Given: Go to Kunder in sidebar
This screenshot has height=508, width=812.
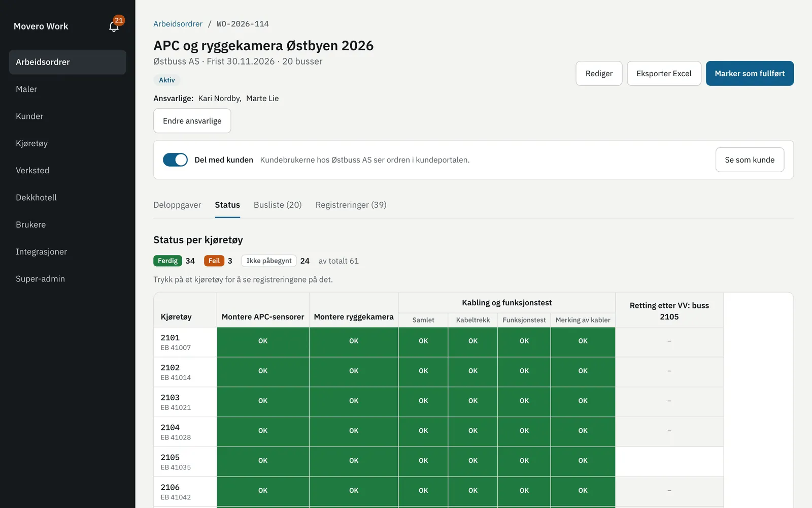Looking at the screenshot, I should pyautogui.click(x=67, y=116).
